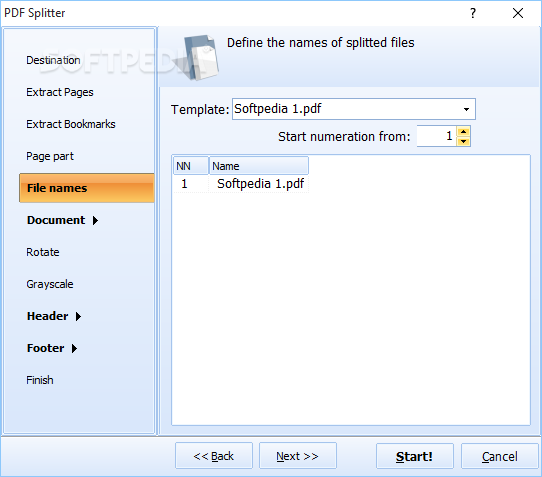Click into the Template text field
542x477 pixels.
coord(346,109)
